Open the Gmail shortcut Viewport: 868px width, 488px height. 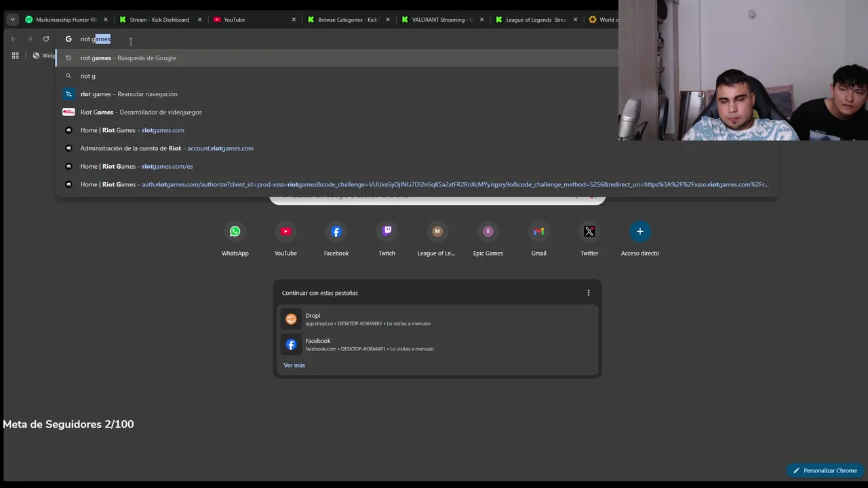coord(538,239)
